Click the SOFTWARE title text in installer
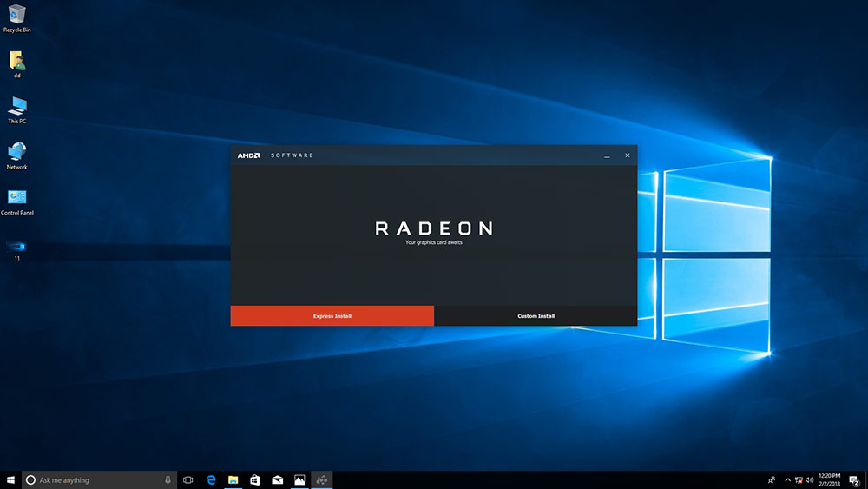The width and height of the screenshot is (868, 489). pyautogui.click(x=293, y=155)
